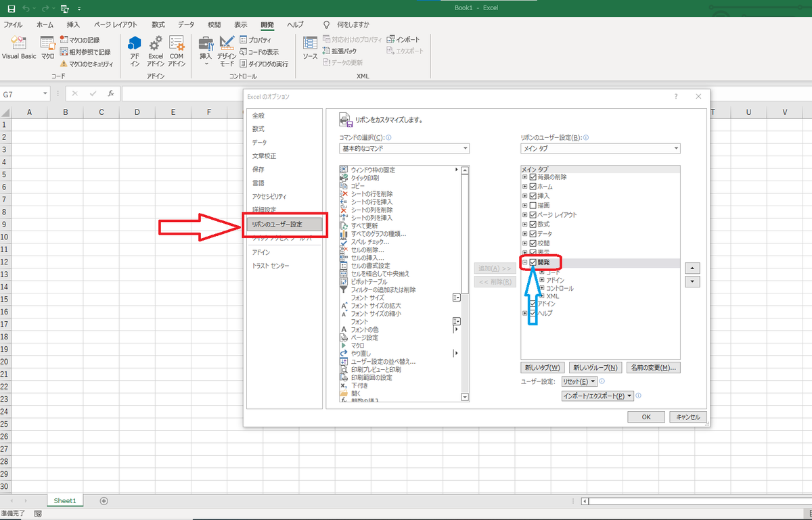The image size is (812, 520).
Task: Undo with quick access toolbar arrow
Action: [x=26, y=9]
